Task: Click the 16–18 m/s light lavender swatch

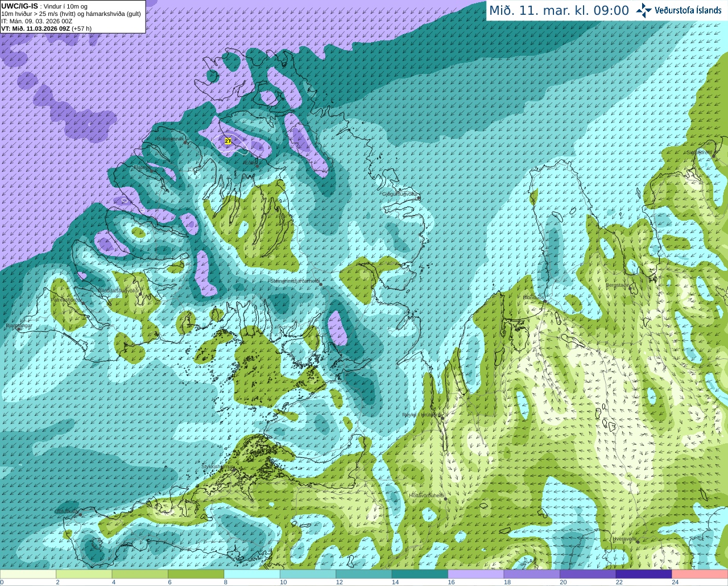Action: (476, 574)
